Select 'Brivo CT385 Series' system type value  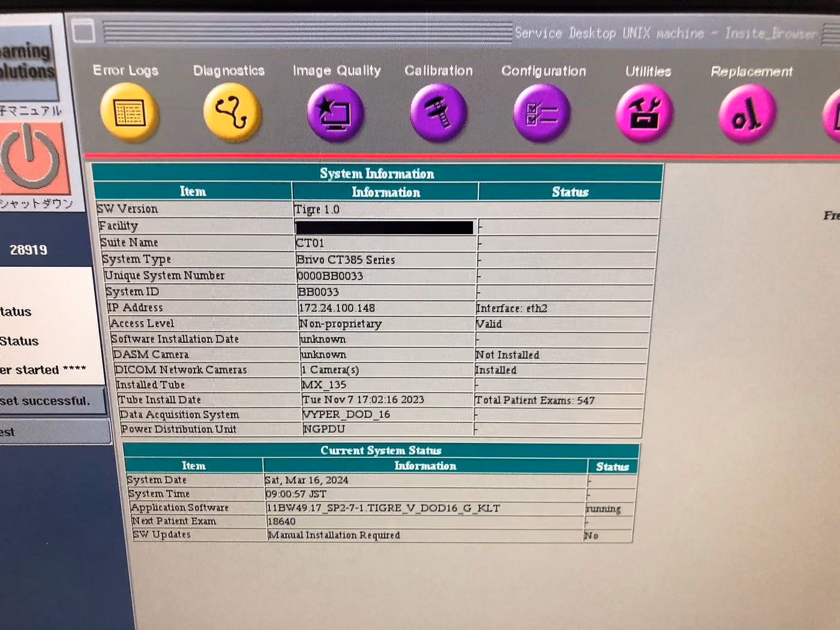click(346, 260)
